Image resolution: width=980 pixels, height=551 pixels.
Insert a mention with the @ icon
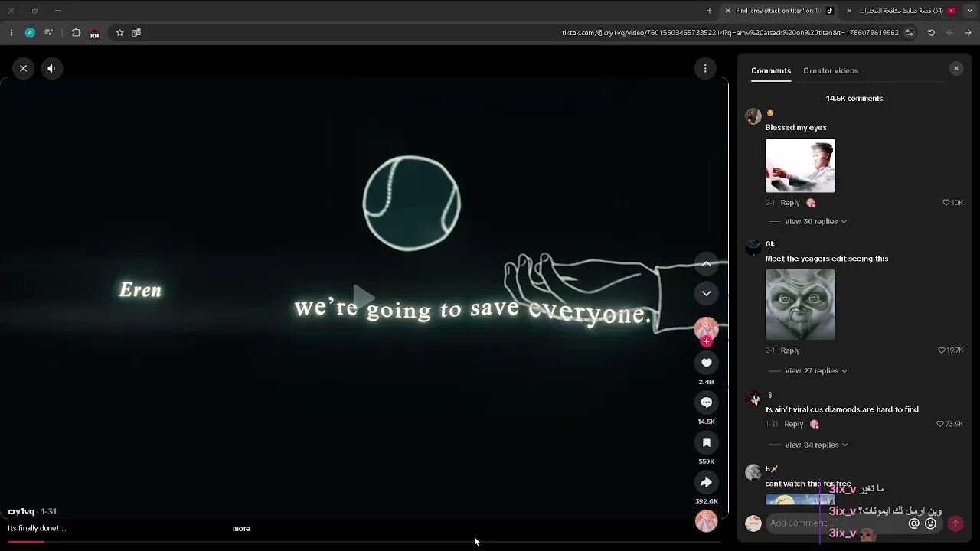[x=913, y=523]
